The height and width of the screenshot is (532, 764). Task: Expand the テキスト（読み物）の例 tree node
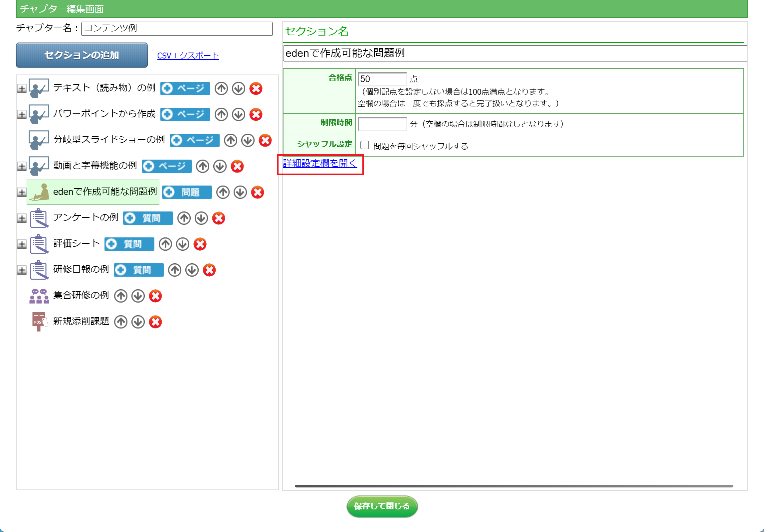[22, 89]
